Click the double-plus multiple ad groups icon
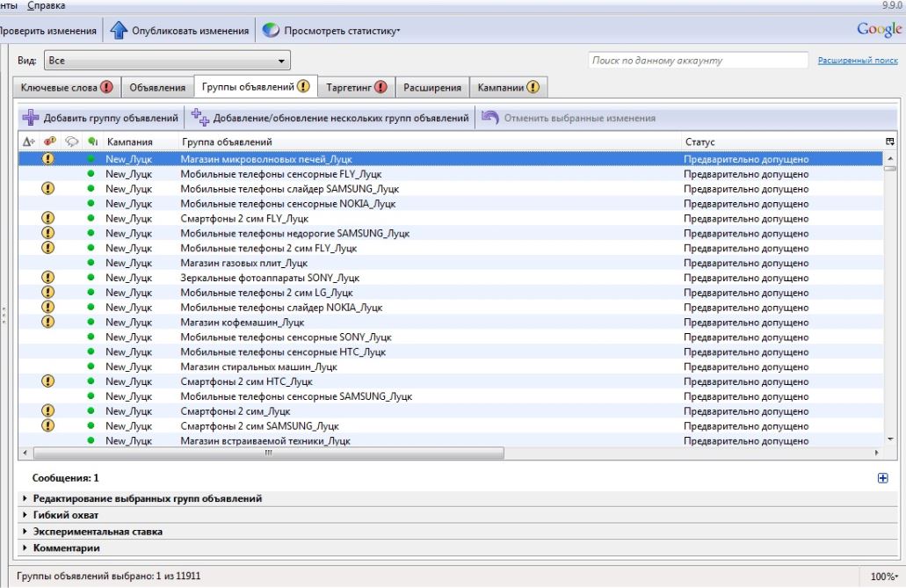The image size is (906, 588). click(x=200, y=118)
